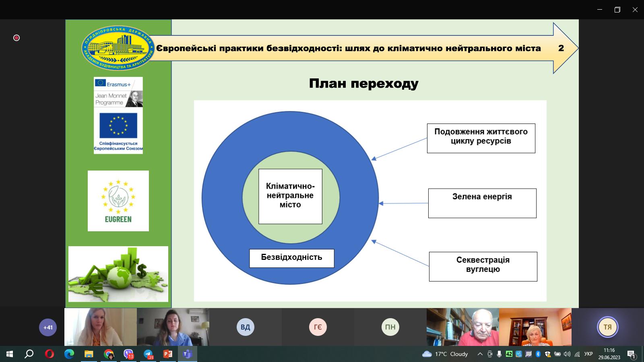Select the Microsoft Teams taskbar icon

pyautogui.click(x=188, y=354)
